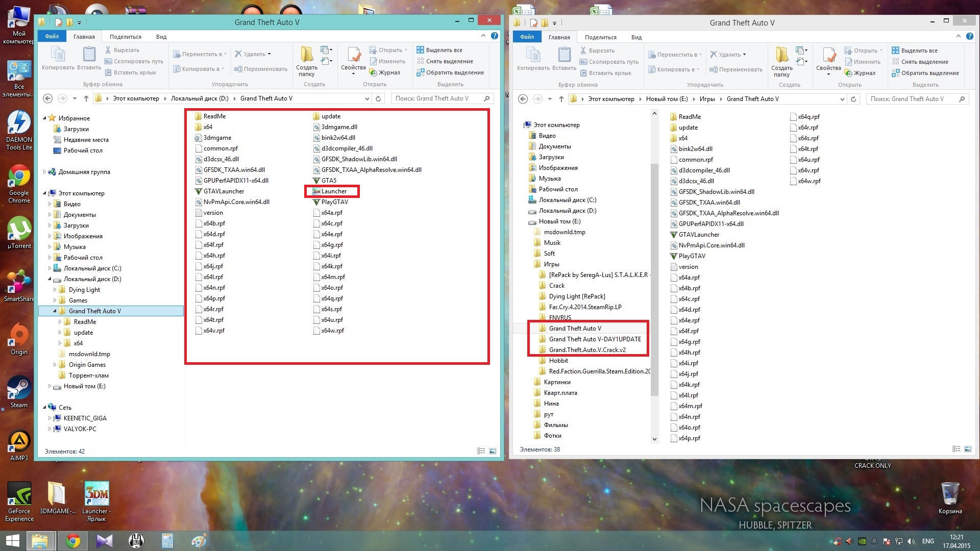Open GeForce Experience desktop icon
980x551 pixels.
click(19, 502)
